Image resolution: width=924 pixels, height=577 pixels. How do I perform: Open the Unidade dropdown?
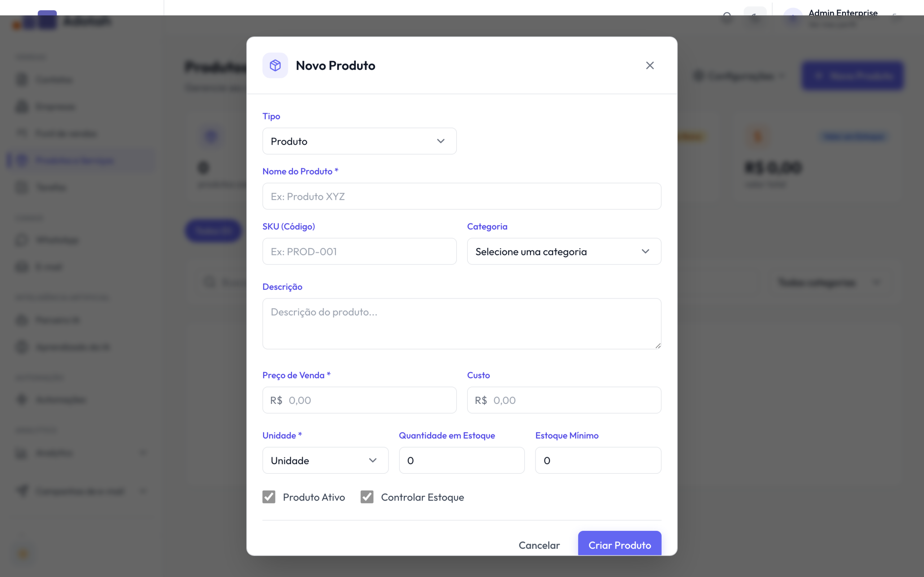pos(325,461)
